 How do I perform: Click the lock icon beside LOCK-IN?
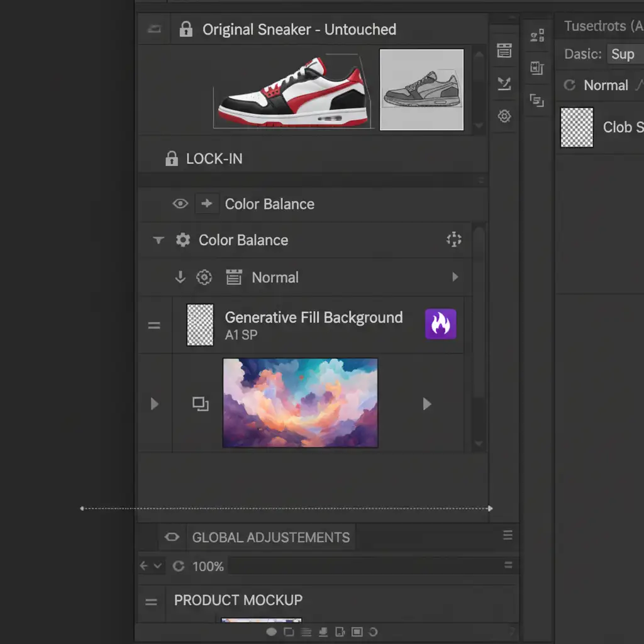click(x=171, y=159)
